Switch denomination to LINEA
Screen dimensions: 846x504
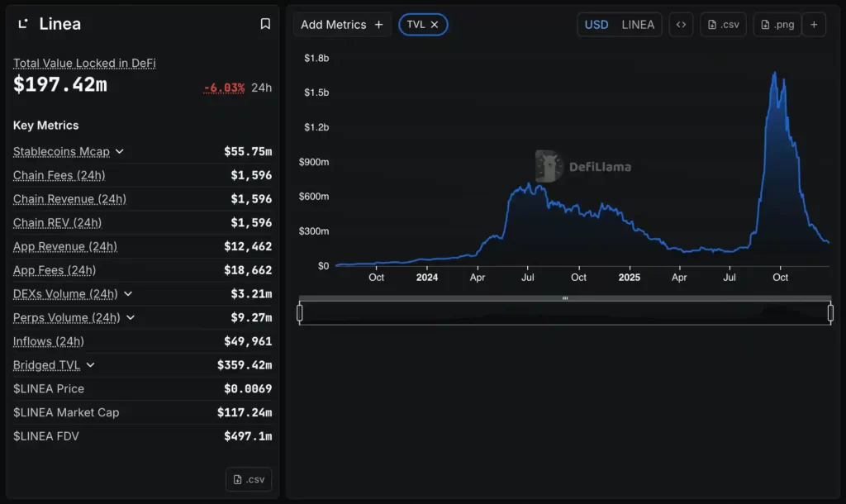point(638,25)
